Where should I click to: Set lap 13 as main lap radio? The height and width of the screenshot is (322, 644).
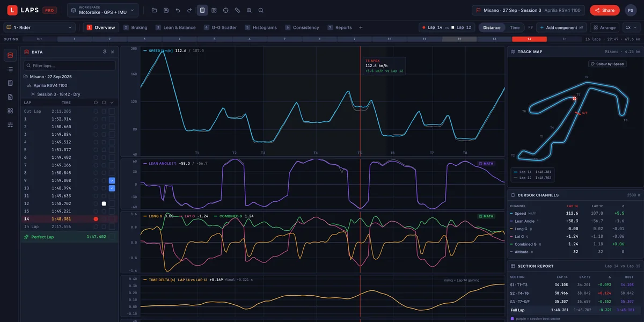(96, 211)
